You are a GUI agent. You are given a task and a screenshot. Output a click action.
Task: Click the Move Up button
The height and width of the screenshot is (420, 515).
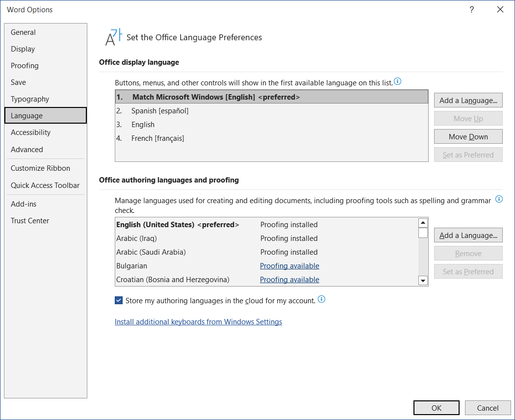pos(468,118)
